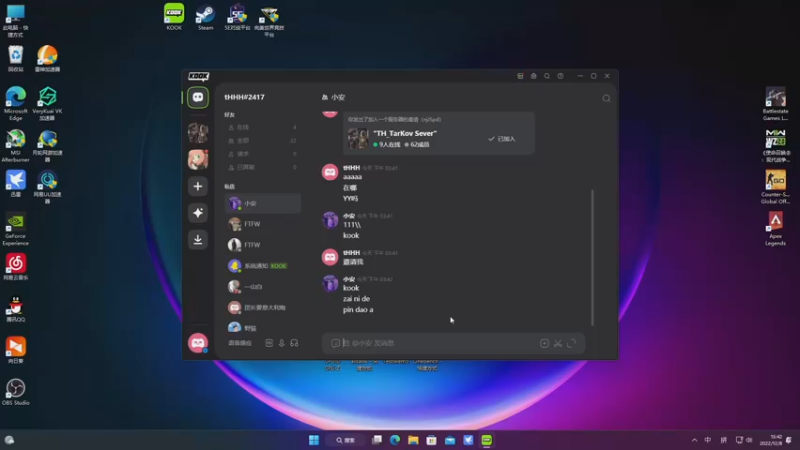Click the plus attachment icon in message box
Image resolution: width=800 pixels, height=450 pixels.
coord(544,343)
